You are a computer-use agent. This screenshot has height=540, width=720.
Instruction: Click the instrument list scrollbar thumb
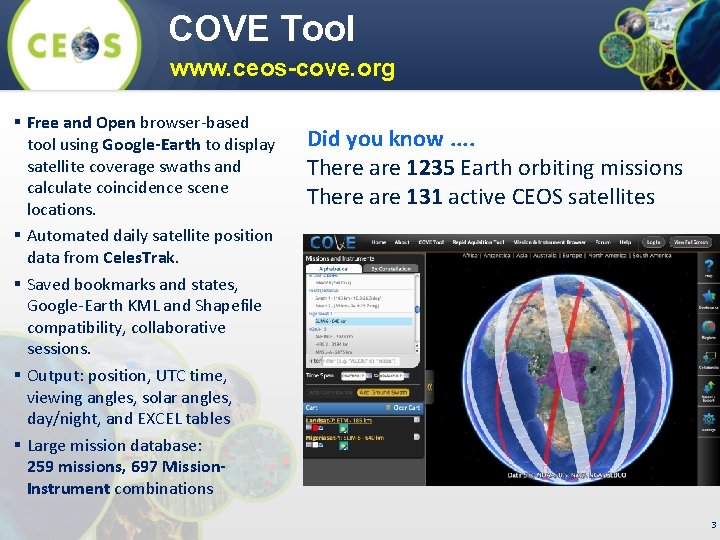pyautogui.click(x=417, y=310)
